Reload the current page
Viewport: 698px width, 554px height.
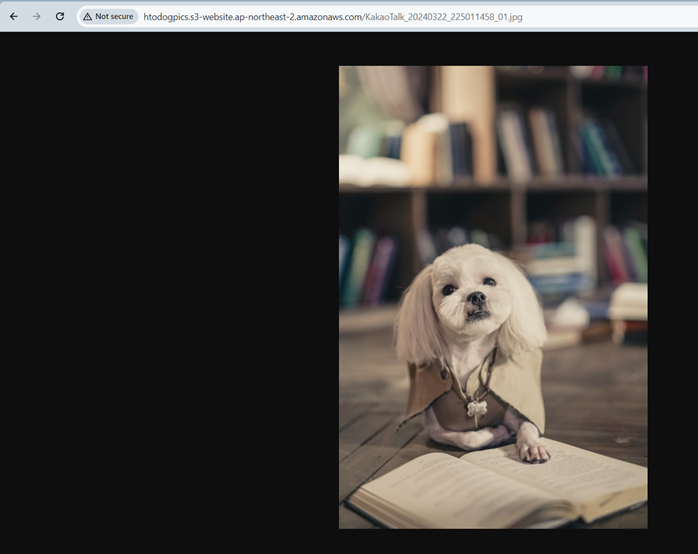coord(60,16)
